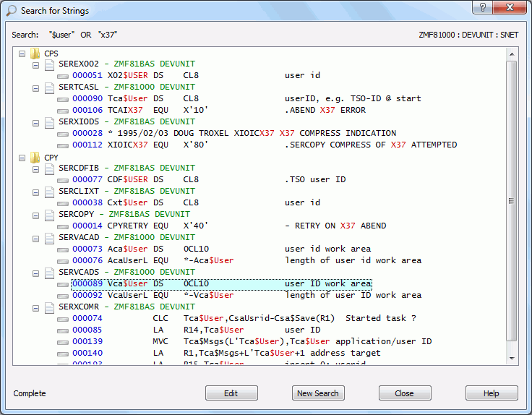Viewport: 532px width, 415px height.
Task: Click the scrollbar up arrow
Action: coord(512,54)
